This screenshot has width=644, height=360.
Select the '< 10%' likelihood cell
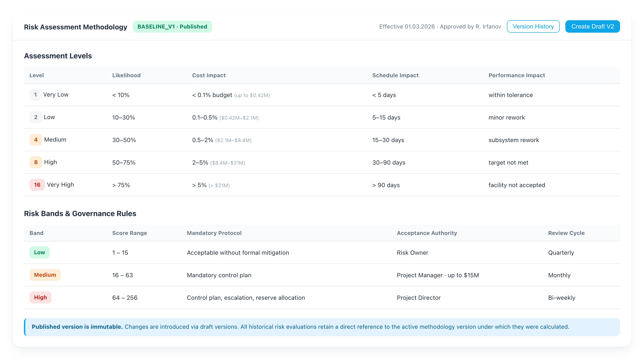pos(121,95)
